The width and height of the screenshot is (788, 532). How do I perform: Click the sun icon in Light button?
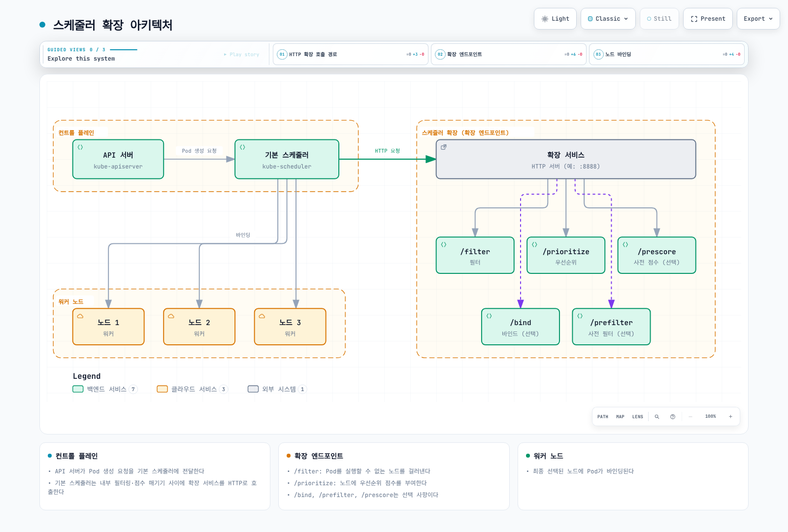pyautogui.click(x=545, y=19)
